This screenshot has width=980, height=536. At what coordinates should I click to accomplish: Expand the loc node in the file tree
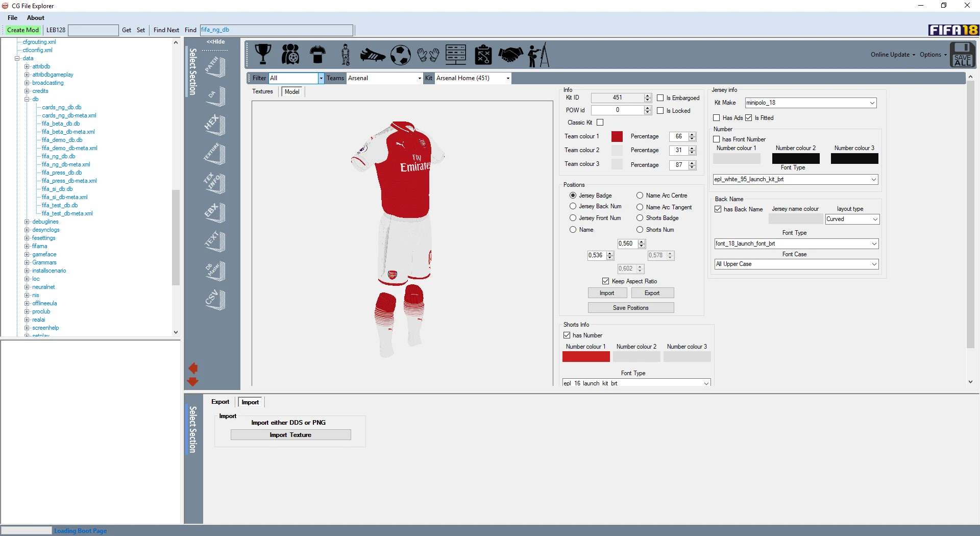pos(26,279)
